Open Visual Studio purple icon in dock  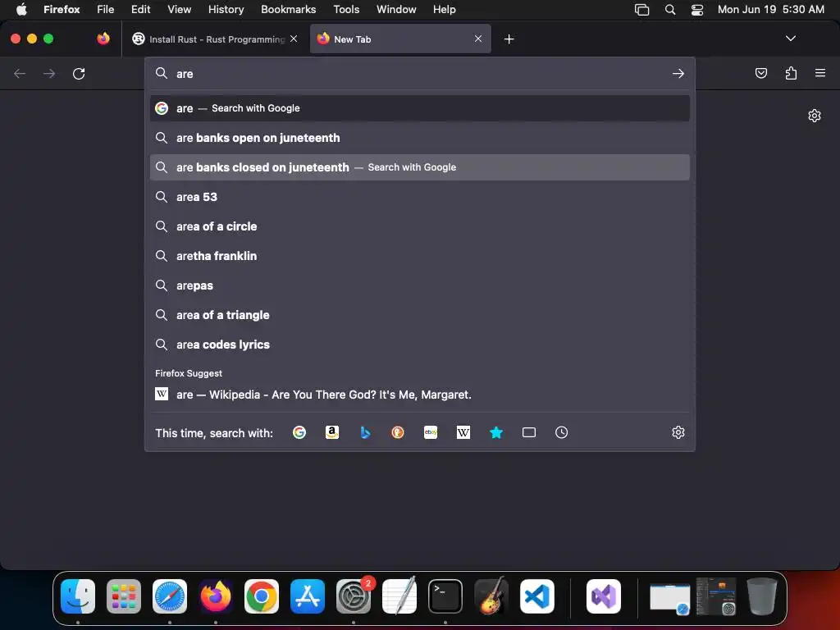point(604,596)
